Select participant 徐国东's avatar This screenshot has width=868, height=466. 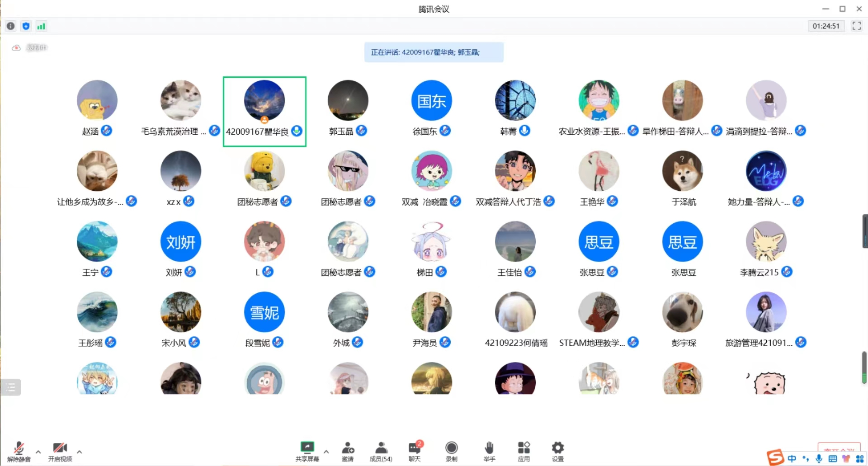click(x=431, y=100)
